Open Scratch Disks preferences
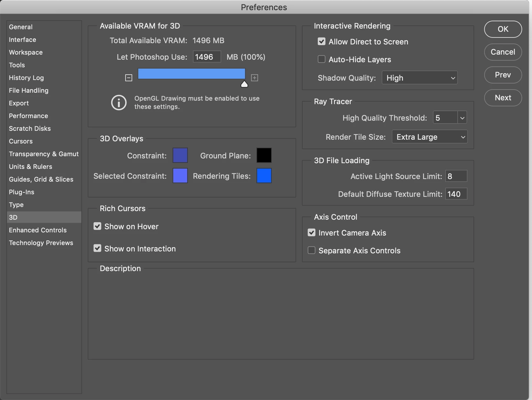The height and width of the screenshot is (400, 532). (44, 129)
